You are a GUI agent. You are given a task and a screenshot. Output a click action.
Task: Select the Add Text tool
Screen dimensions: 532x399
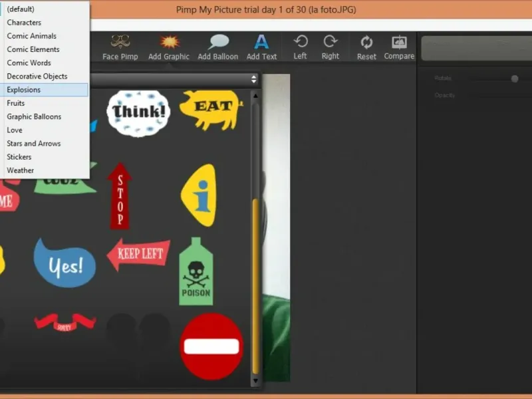coord(261,47)
